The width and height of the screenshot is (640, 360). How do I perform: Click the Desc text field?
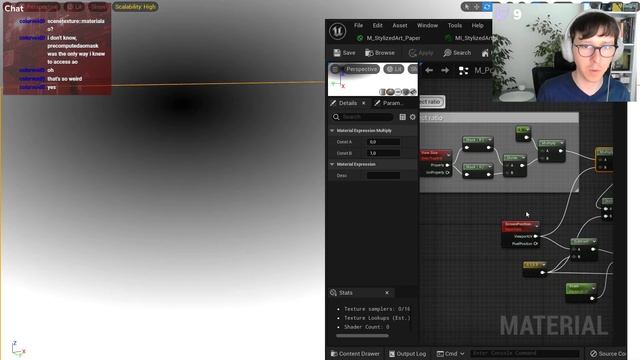[383, 176]
